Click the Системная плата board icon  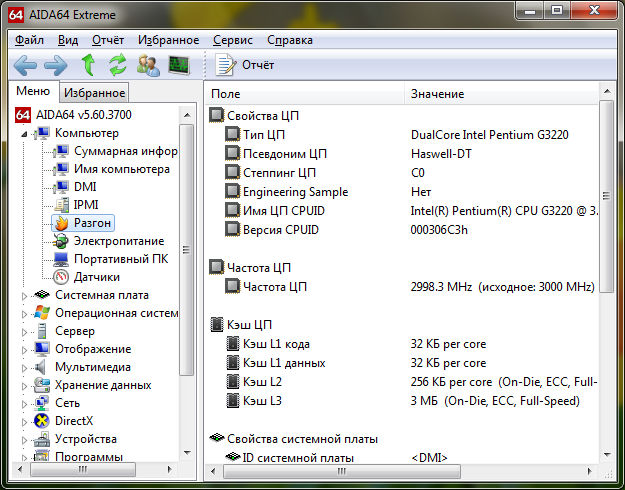pyautogui.click(x=42, y=295)
